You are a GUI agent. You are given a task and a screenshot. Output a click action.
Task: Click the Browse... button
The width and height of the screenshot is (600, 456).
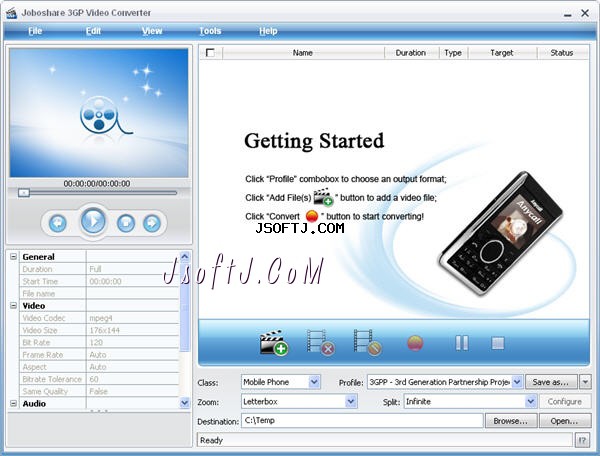pos(511,421)
